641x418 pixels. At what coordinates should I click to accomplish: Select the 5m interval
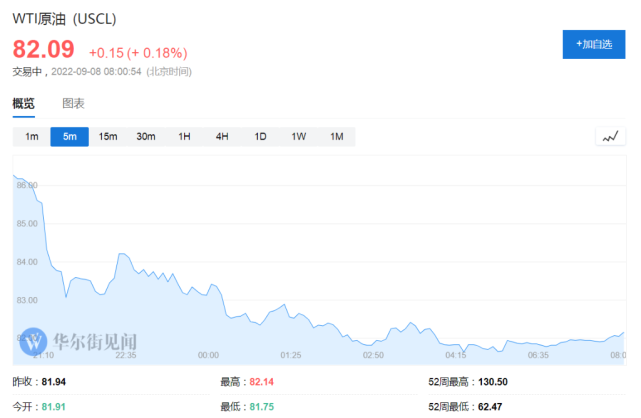point(70,137)
